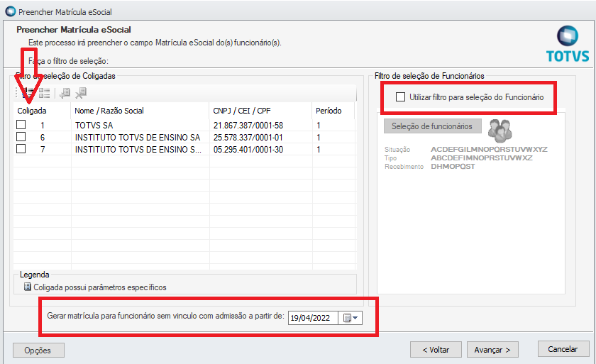Image resolution: width=596 pixels, height=364 pixels.
Task: Click the Tipo value ABCDEFIMNOPRSTUVWXZ
Action: pyautogui.click(x=482, y=158)
